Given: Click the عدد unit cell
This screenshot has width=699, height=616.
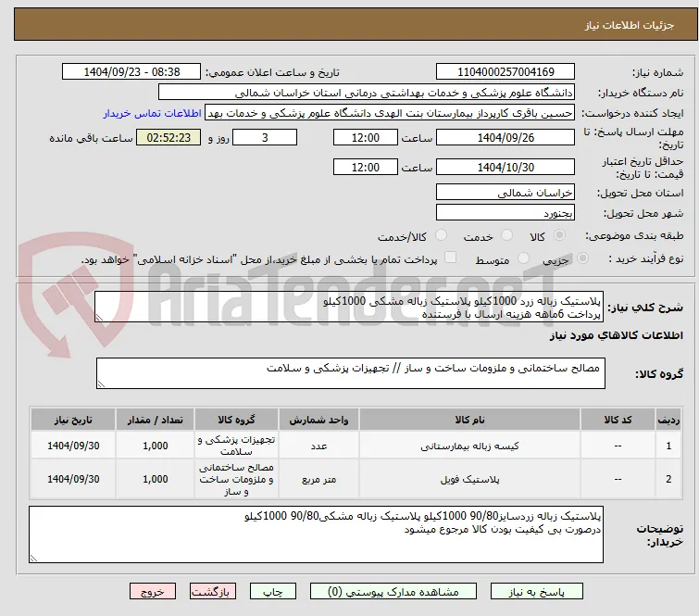Looking at the screenshot, I should pyautogui.click(x=318, y=446).
